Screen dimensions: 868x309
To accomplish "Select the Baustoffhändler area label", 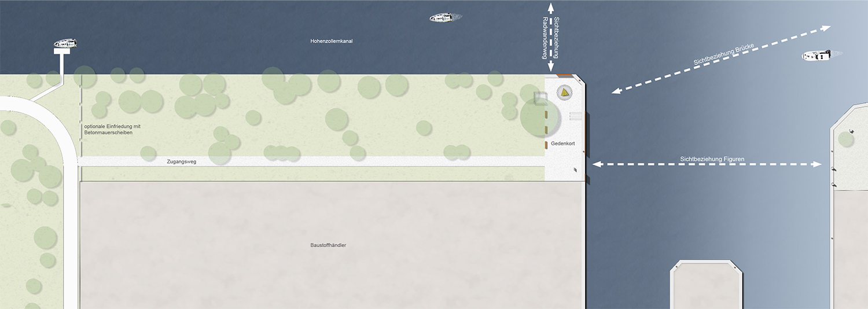I will [328, 245].
